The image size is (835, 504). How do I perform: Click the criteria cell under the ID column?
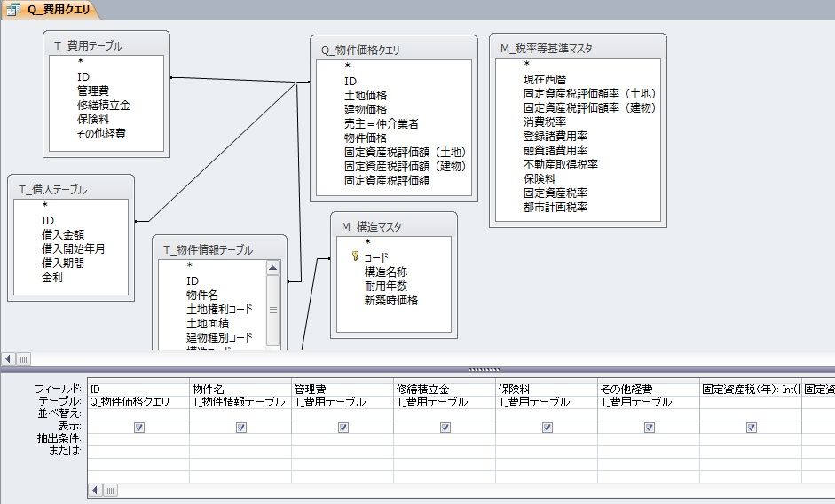click(138, 440)
